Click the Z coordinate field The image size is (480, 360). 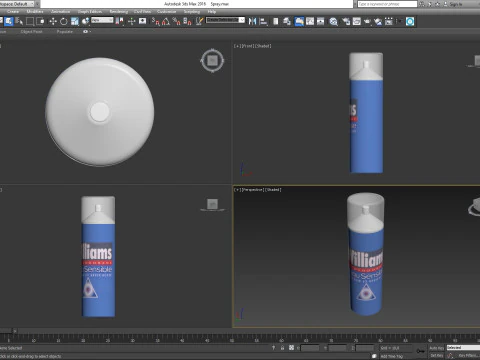point(365,348)
